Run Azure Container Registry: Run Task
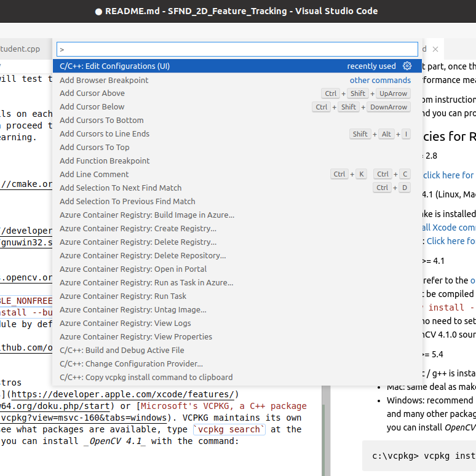This screenshot has width=476, height=476. [x=237, y=296]
